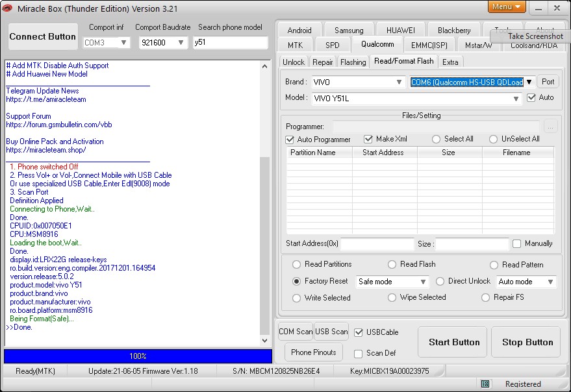
Task: Select the Factory Reset radio button
Action: (x=296, y=281)
